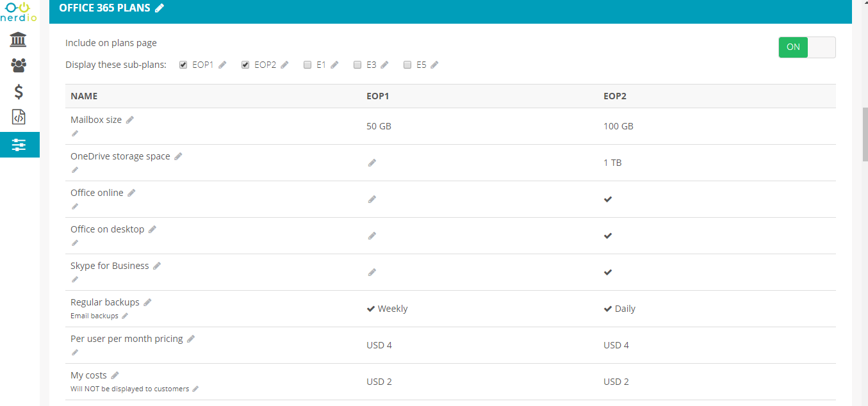Viewport: 868px width, 406px height.
Task: Click the page vertical scrollbar thumb
Action: 865,134
